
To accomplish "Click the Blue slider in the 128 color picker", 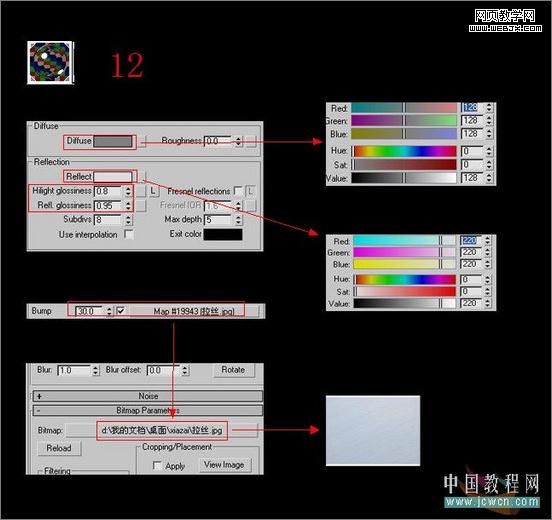I will pos(404,134).
